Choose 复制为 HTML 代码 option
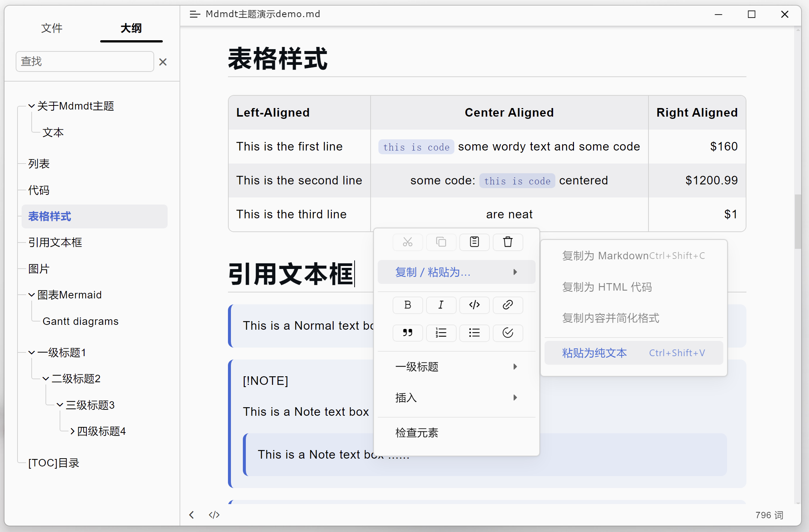 [x=634, y=287]
